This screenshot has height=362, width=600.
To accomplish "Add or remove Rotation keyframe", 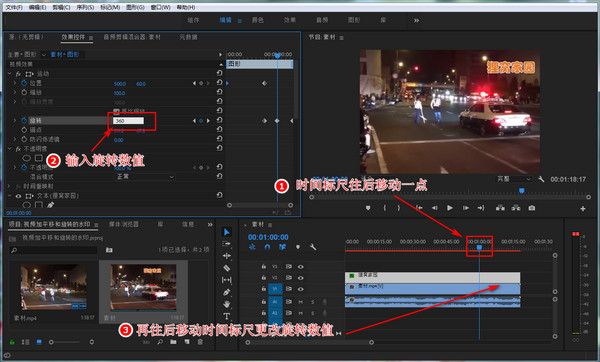I will 201,121.
